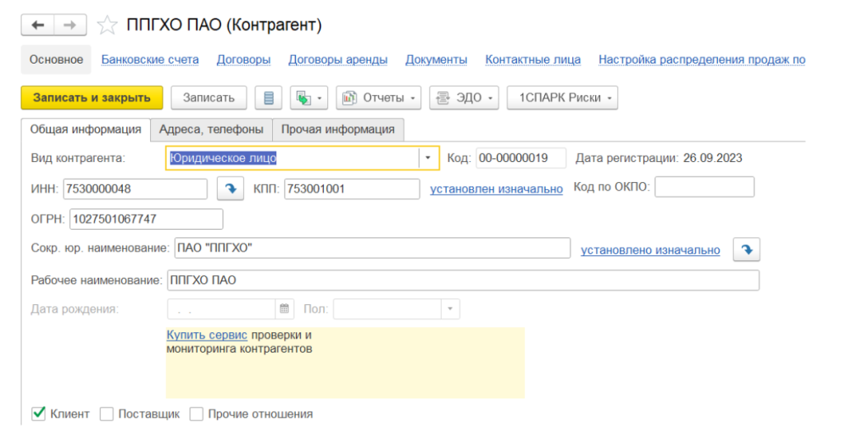Open the ЭДО dropdown menu
Screen dimensions: 868x439
coord(465,97)
